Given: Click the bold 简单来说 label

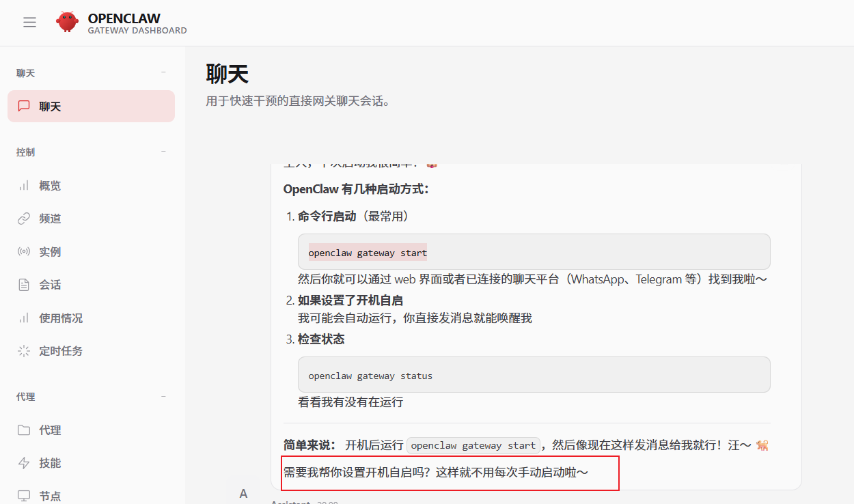Looking at the screenshot, I should [x=310, y=445].
